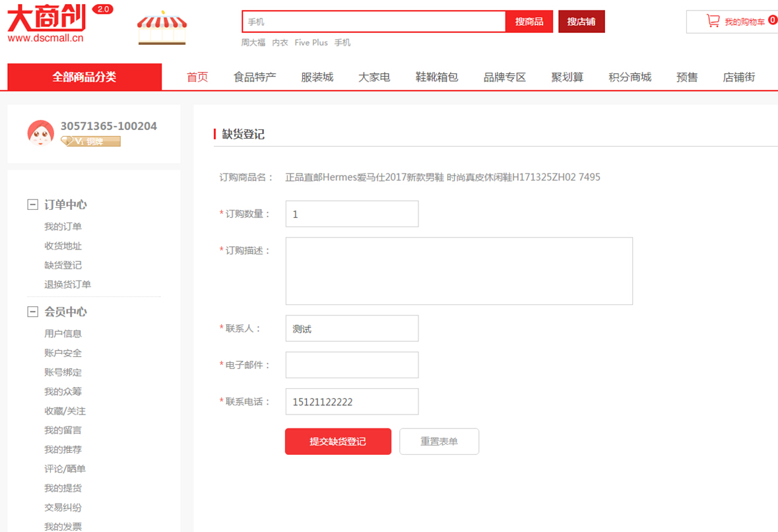Focus the 订购数量 quantity field
The image size is (778, 532).
coord(352,214)
